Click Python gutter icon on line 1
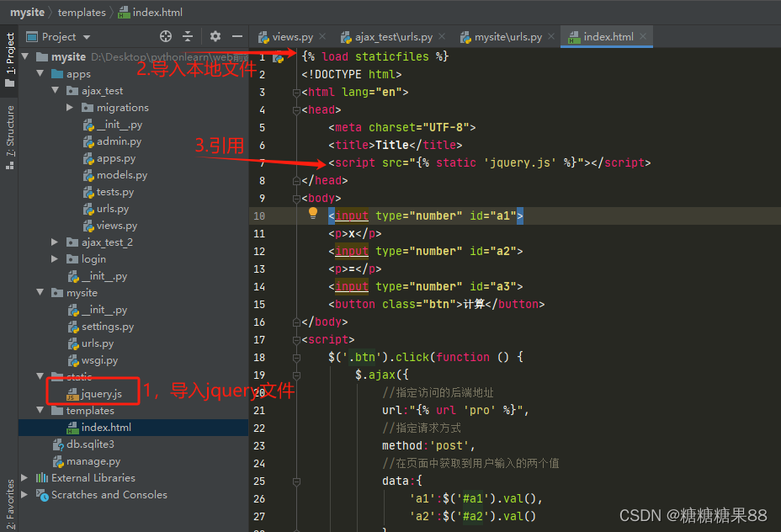Screen dimensions: 781x532 [279, 58]
